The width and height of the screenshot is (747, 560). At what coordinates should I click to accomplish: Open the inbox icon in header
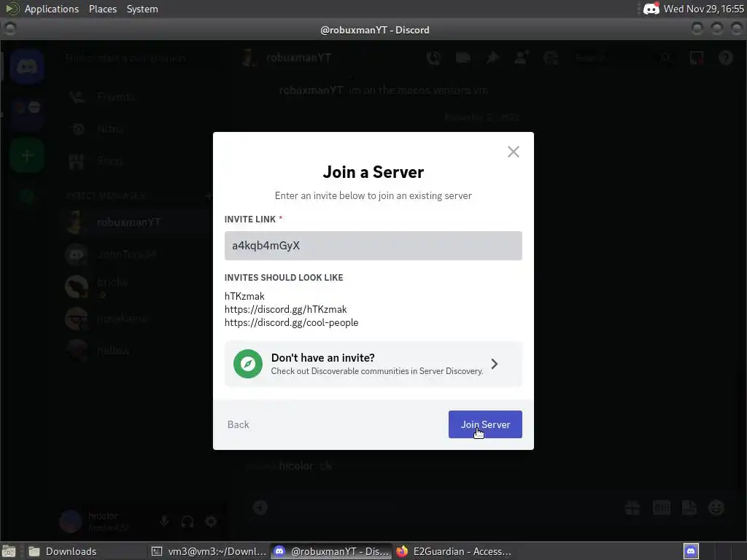coord(697,58)
